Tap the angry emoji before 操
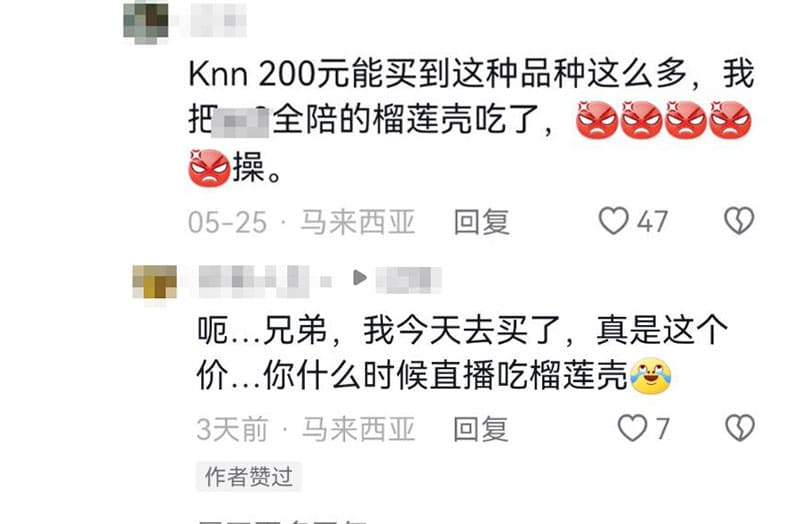 pos(209,168)
